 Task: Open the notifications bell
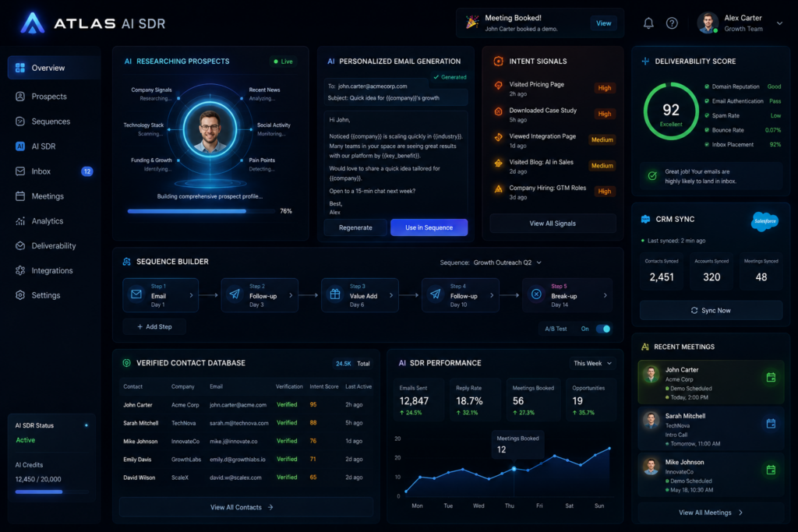648,23
